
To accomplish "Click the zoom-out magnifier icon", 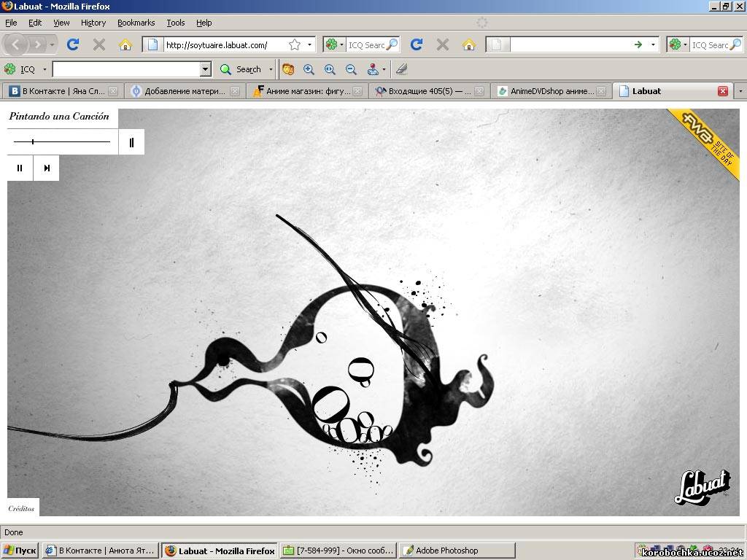I will coord(351,69).
